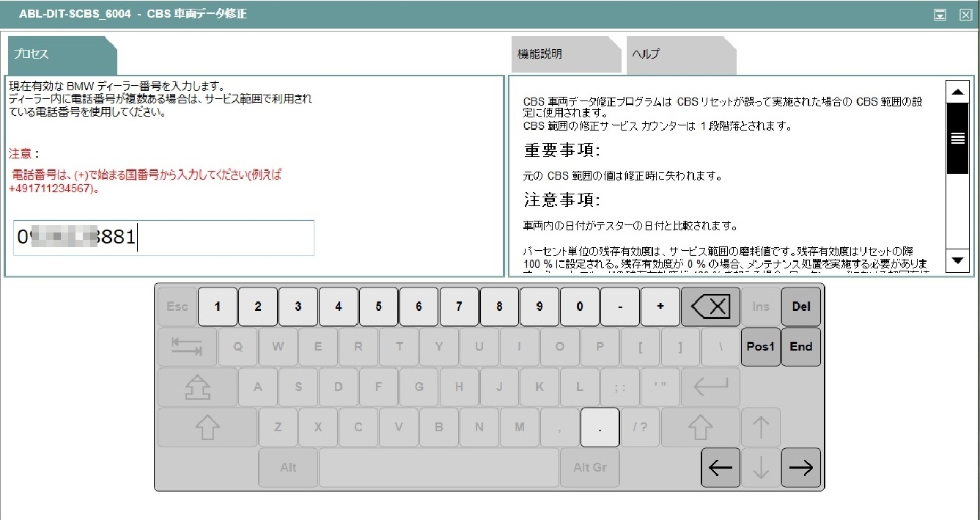Image resolution: width=980 pixels, height=520 pixels.
Task: Tap the 4 key
Action: pyautogui.click(x=339, y=307)
